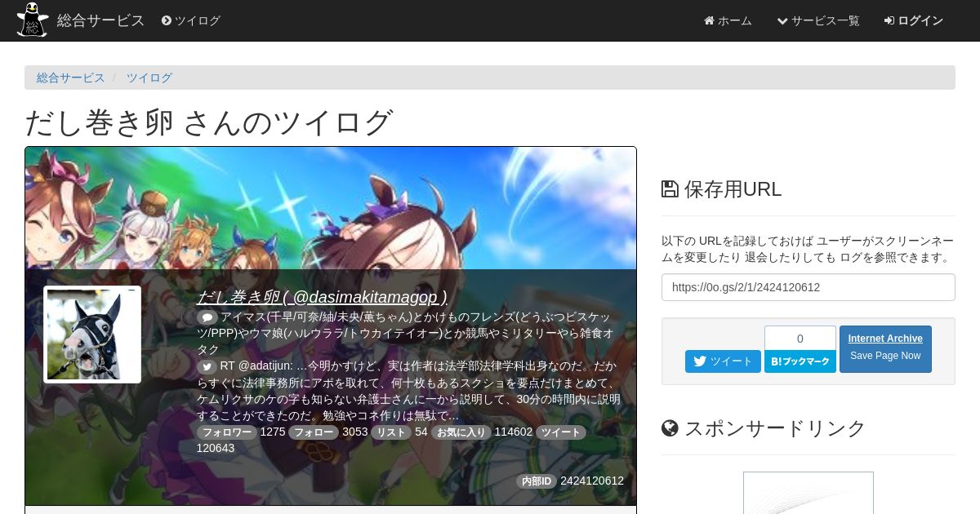
Task: Click the 内部ID badge
Action: pyautogui.click(x=537, y=481)
